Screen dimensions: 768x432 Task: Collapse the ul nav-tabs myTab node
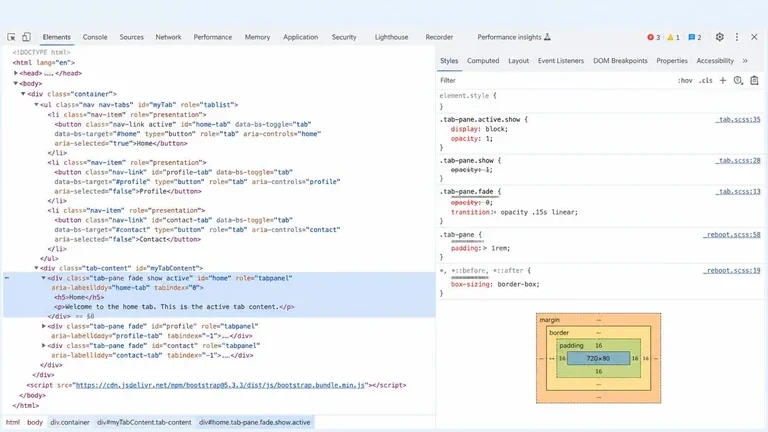[x=36, y=105]
